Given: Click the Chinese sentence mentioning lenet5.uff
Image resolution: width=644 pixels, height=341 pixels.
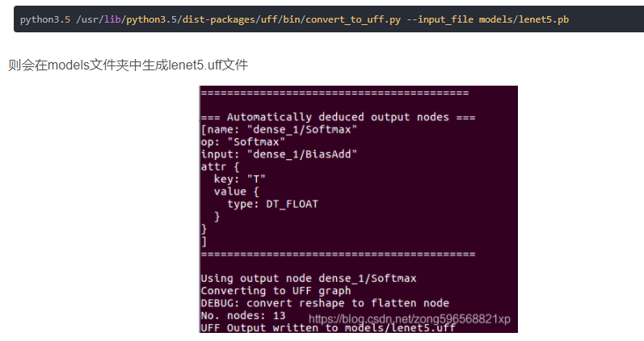Looking at the screenshot, I should [133, 64].
